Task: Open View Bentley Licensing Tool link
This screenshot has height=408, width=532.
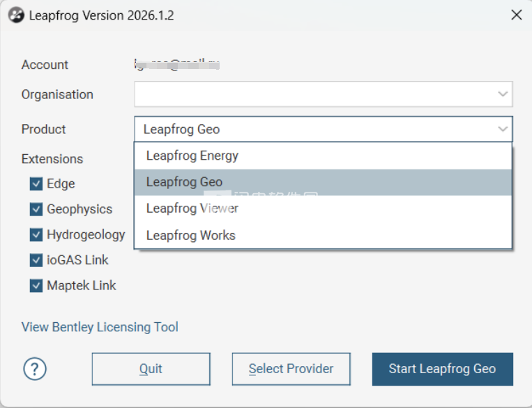Action: pos(100,327)
